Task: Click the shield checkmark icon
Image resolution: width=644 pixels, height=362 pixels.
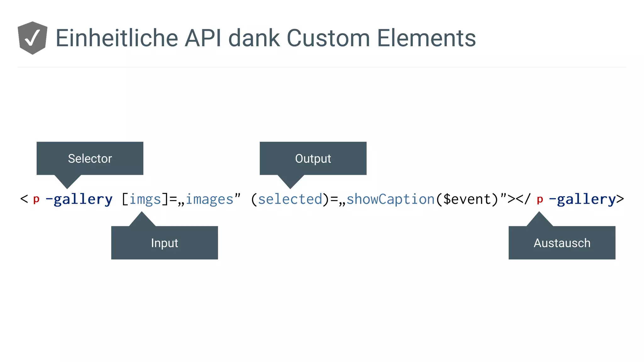Action: tap(32, 38)
